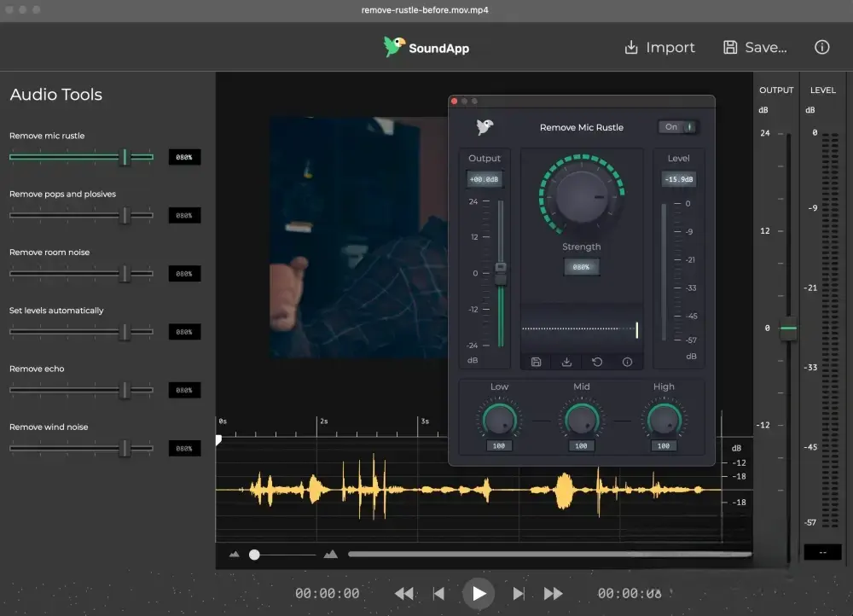Click the Remove echo slider handle

(125, 390)
